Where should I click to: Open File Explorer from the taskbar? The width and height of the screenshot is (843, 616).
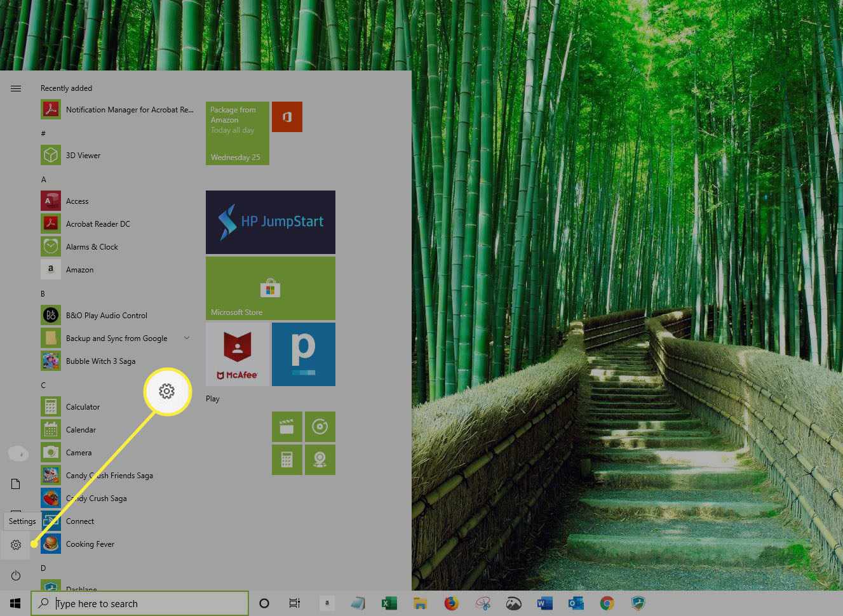[x=420, y=603]
